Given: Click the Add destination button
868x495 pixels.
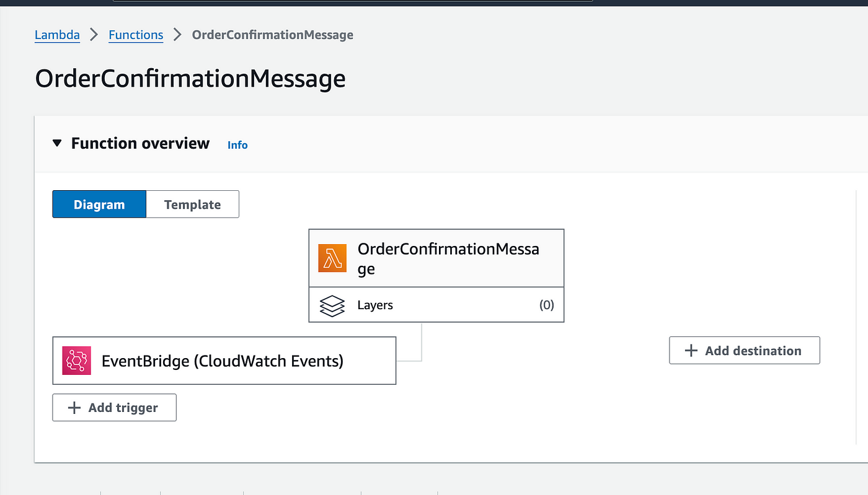Looking at the screenshot, I should coord(745,351).
